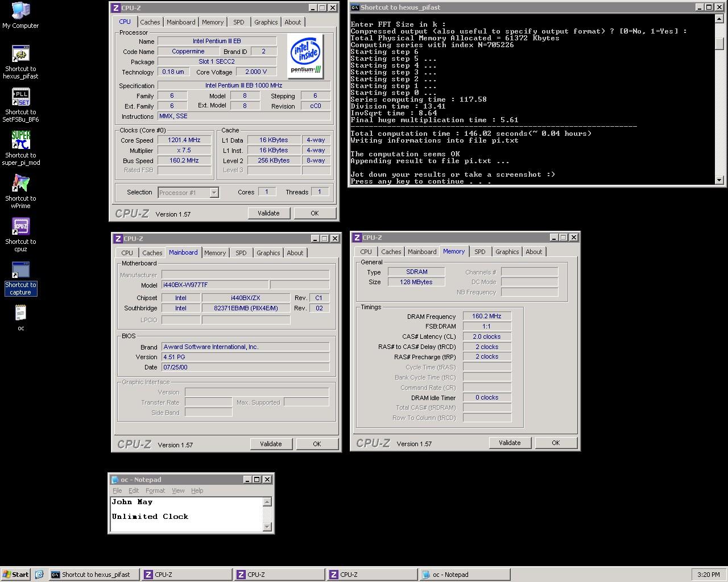The height and width of the screenshot is (582, 728).
Task: Click Validate in the Memory window
Action: pyautogui.click(x=510, y=443)
